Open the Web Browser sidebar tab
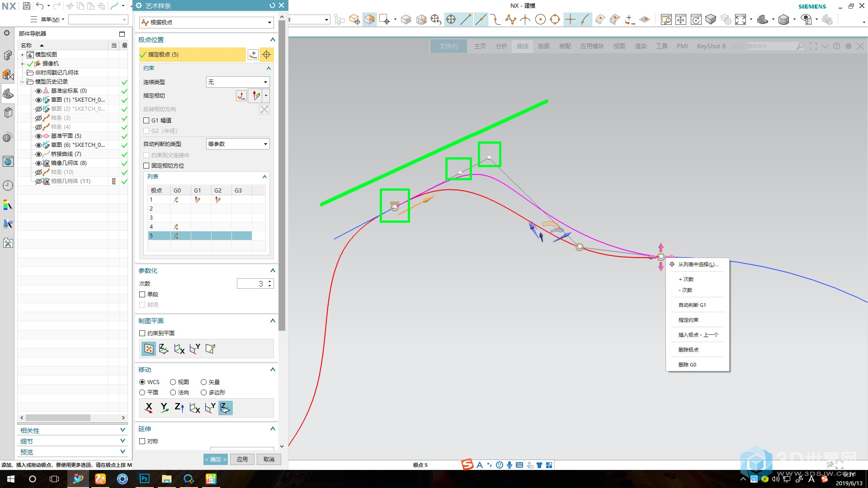This screenshot has height=488, width=868. click(8, 162)
